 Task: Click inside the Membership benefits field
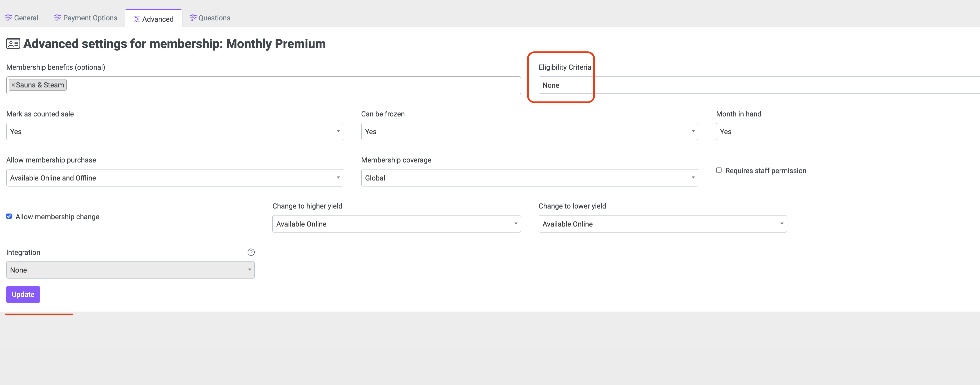pos(263,85)
